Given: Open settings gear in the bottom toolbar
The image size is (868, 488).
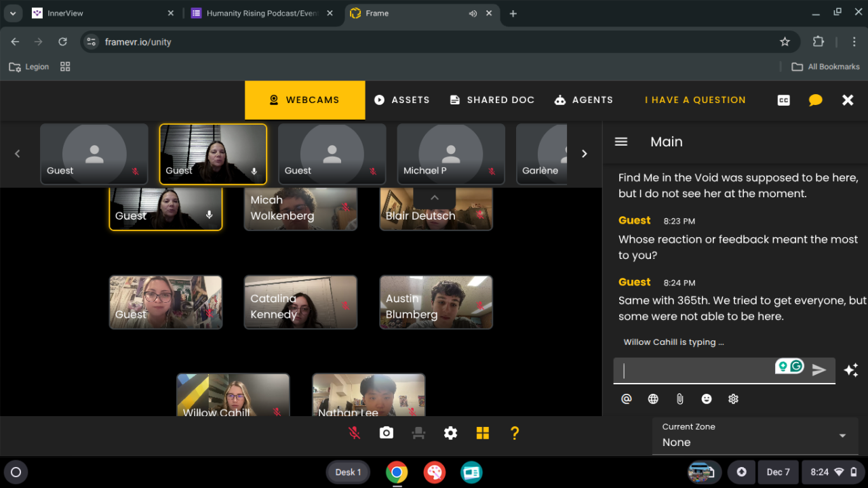Looking at the screenshot, I should (x=450, y=433).
